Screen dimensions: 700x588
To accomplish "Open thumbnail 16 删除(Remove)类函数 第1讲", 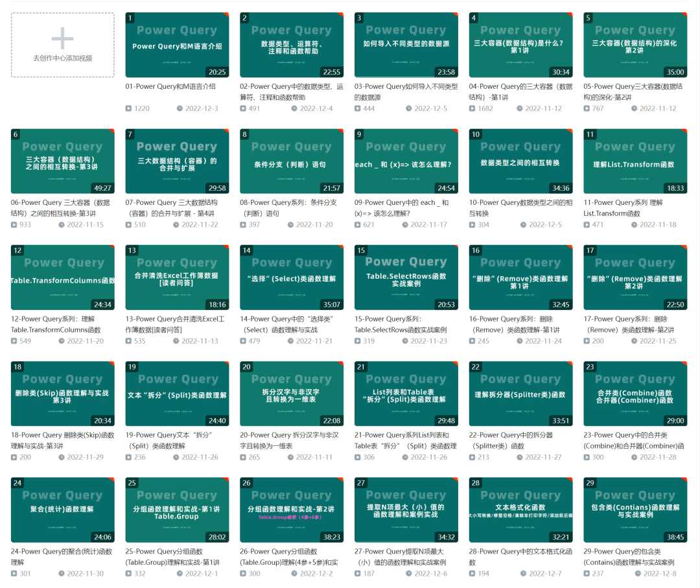I will [x=520, y=277].
